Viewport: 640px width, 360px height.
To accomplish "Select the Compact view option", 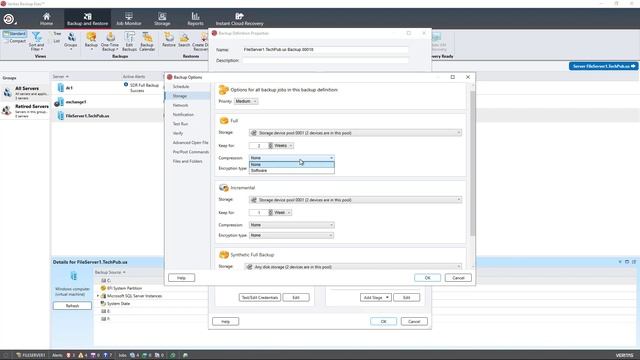I will [15, 41].
